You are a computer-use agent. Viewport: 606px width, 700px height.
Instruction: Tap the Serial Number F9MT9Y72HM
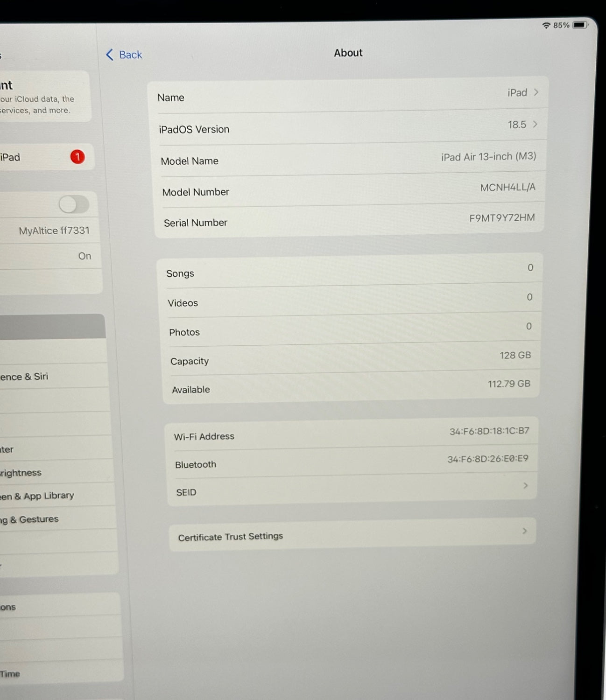(x=502, y=217)
